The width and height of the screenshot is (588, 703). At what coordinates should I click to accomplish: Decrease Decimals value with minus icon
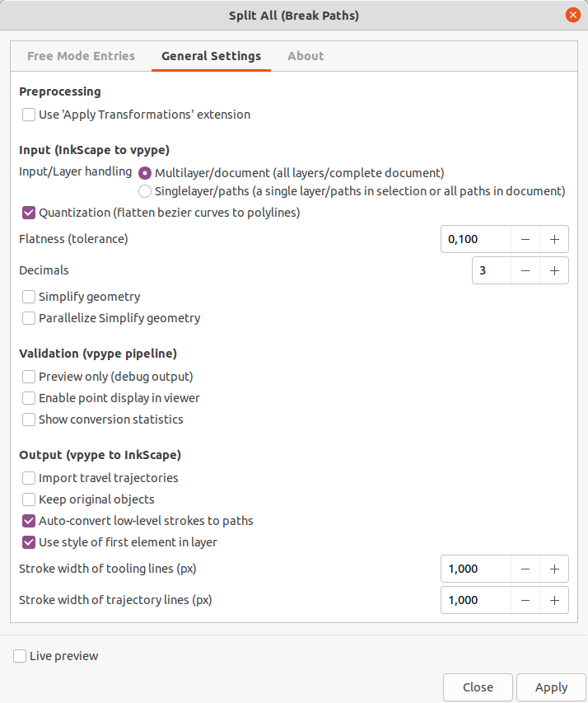(525, 271)
